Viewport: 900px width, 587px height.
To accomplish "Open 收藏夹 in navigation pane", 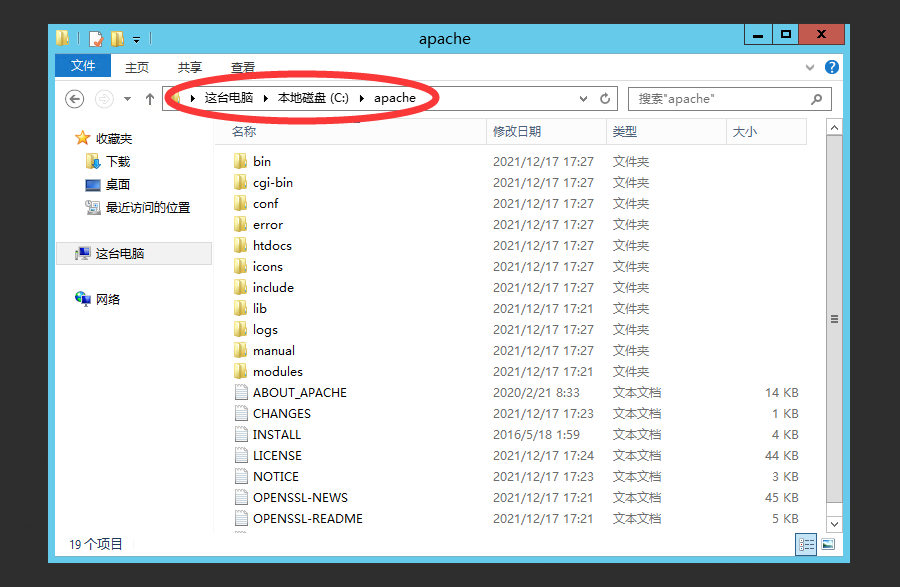I will point(114,138).
